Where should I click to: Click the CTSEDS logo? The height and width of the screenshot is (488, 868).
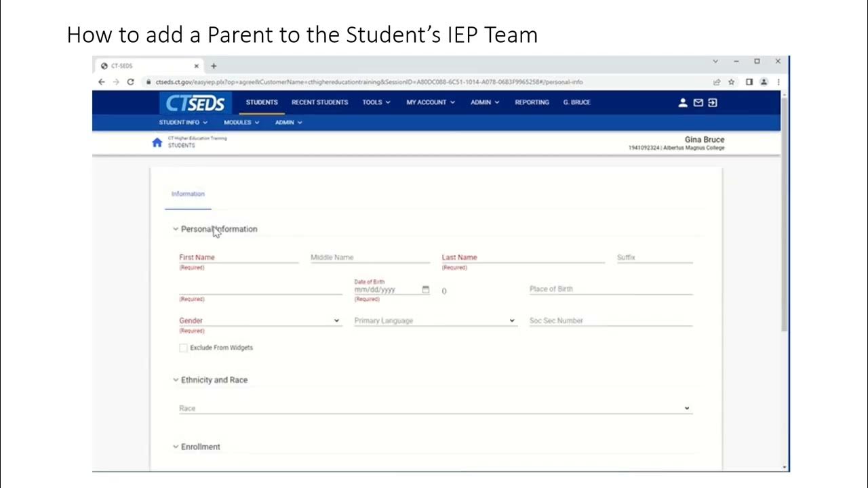pyautogui.click(x=195, y=103)
